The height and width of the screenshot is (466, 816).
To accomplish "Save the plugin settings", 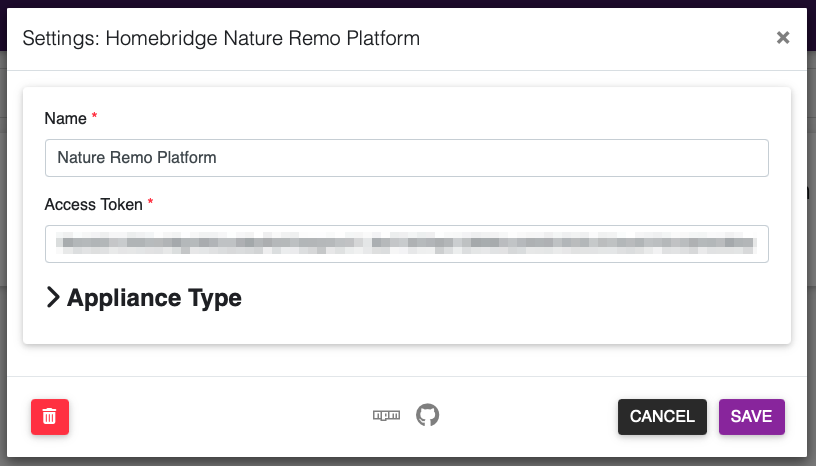I will pos(751,417).
